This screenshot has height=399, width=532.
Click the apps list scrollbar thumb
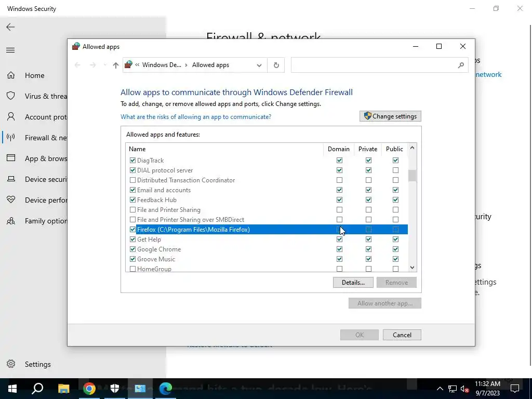pyautogui.click(x=412, y=176)
